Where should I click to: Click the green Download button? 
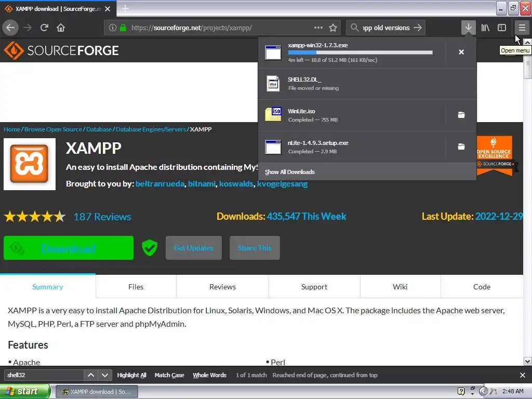[x=69, y=248]
